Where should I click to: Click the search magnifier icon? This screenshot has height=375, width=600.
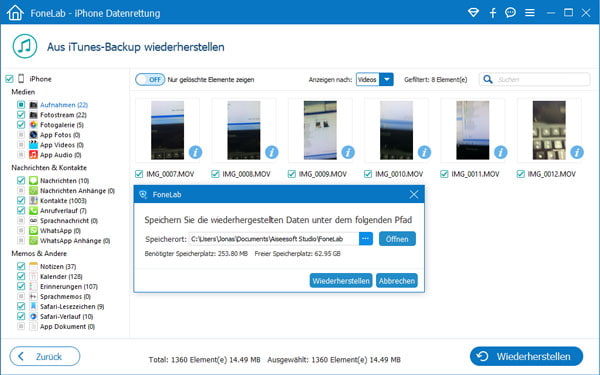click(x=488, y=79)
